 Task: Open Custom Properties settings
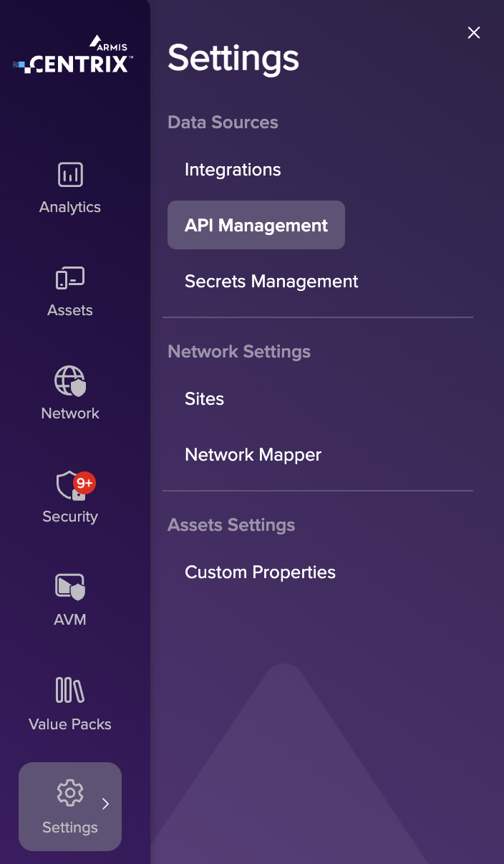[260, 572]
